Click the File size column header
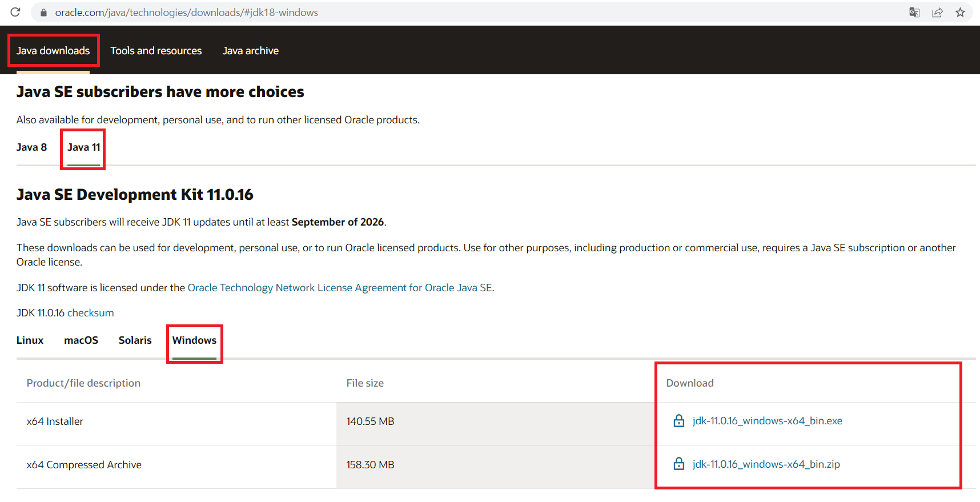The image size is (980, 502). pyautogui.click(x=365, y=383)
